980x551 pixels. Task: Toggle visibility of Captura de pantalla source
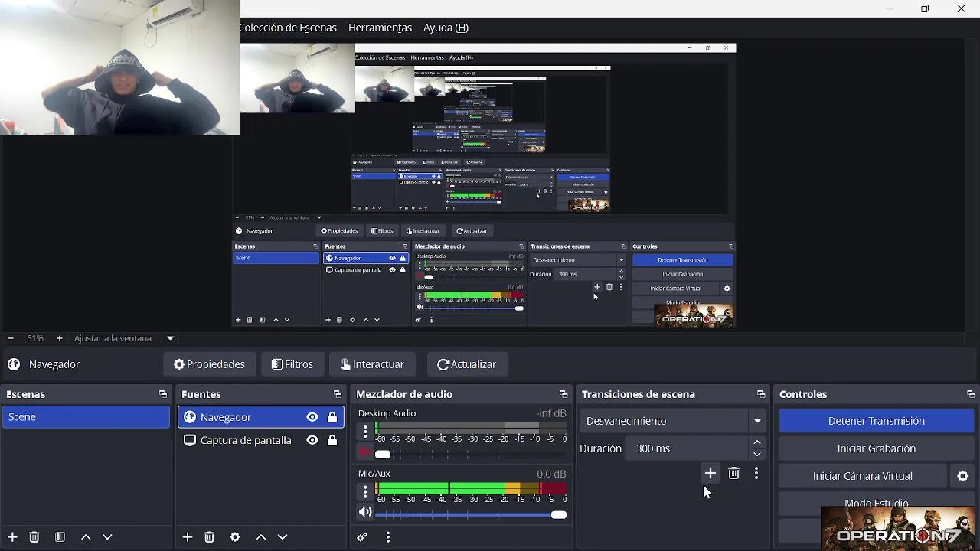[312, 440]
